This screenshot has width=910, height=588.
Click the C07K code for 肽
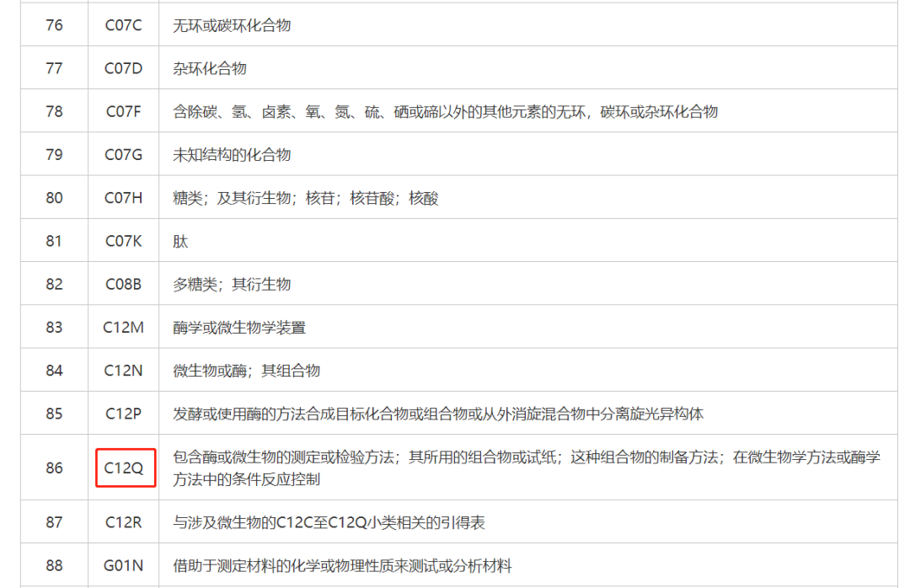pyautogui.click(x=124, y=241)
